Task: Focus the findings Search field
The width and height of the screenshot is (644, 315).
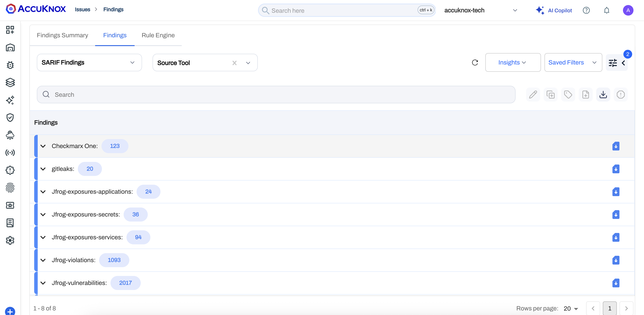Action: click(x=276, y=95)
